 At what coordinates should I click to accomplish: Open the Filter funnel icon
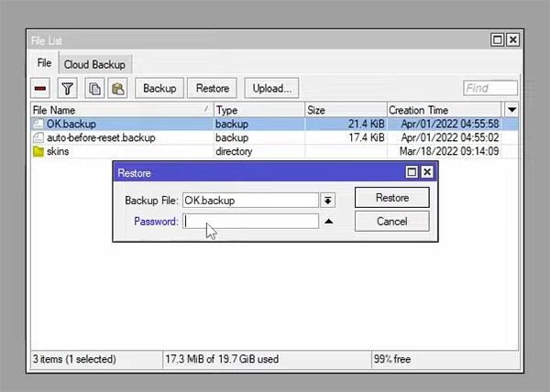point(68,89)
